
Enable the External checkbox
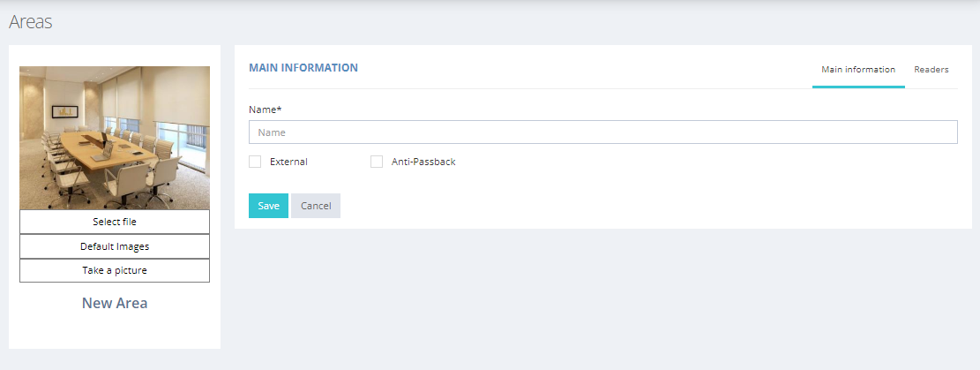coord(255,162)
